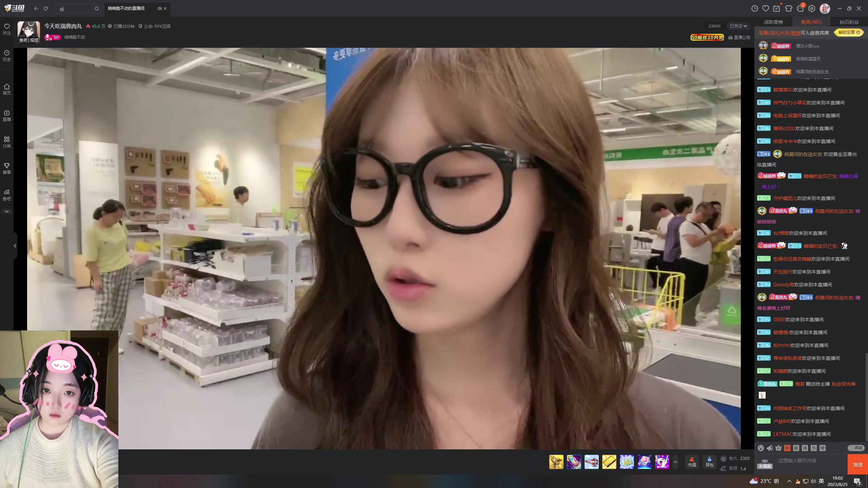
Task: Open the skin t-shirt icon
Action: click(x=789, y=8)
